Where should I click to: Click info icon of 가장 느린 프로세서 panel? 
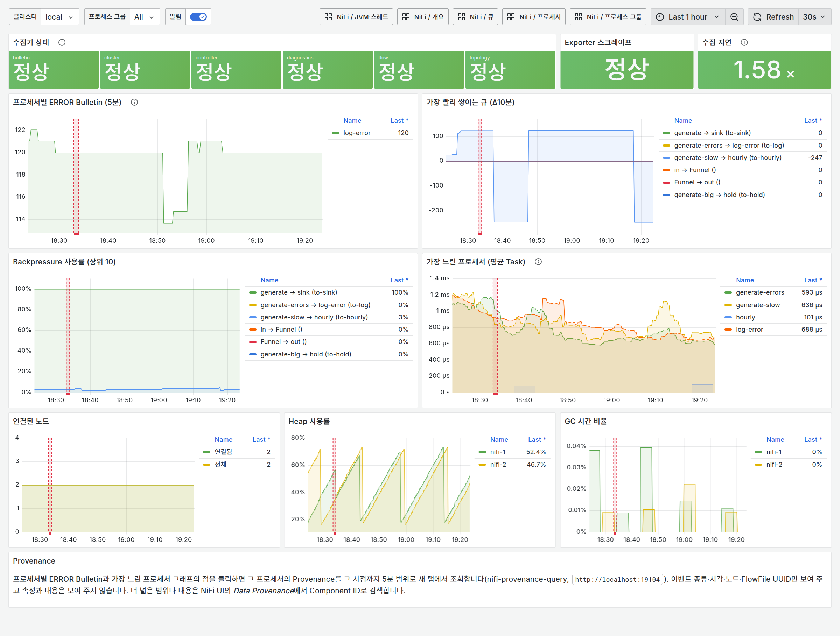(x=538, y=261)
